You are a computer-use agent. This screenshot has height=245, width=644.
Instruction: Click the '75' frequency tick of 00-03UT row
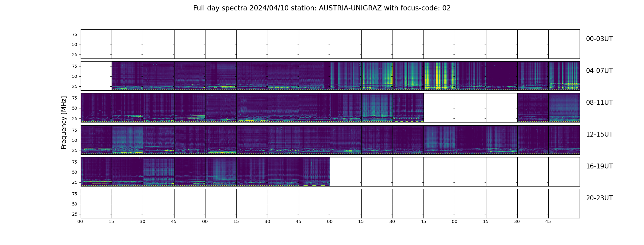tap(75, 34)
